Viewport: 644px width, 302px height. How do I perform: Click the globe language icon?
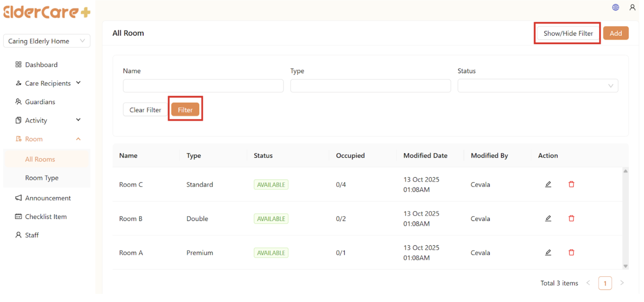pos(615,7)
